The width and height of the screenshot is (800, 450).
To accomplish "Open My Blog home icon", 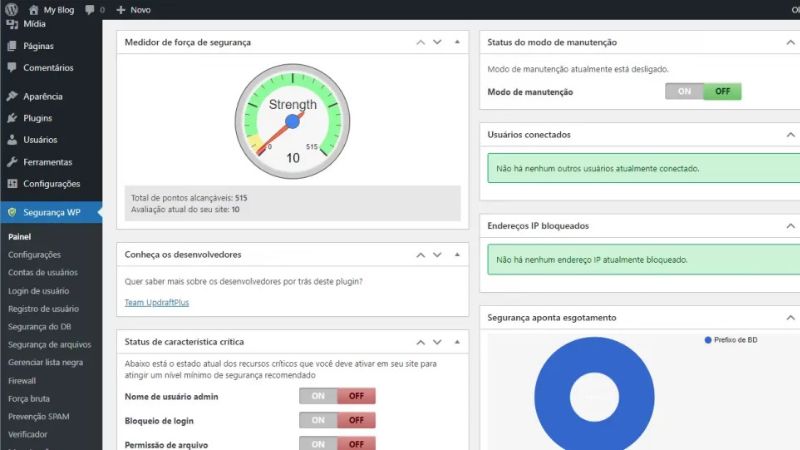I will pyautogui.click(x=34, y=9).
